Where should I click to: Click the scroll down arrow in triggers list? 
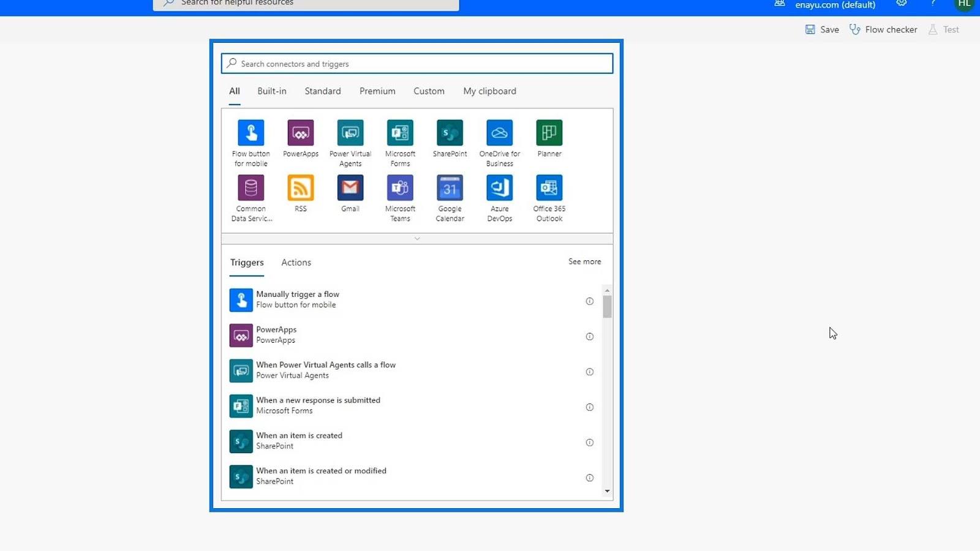click(x=607, y=491)
